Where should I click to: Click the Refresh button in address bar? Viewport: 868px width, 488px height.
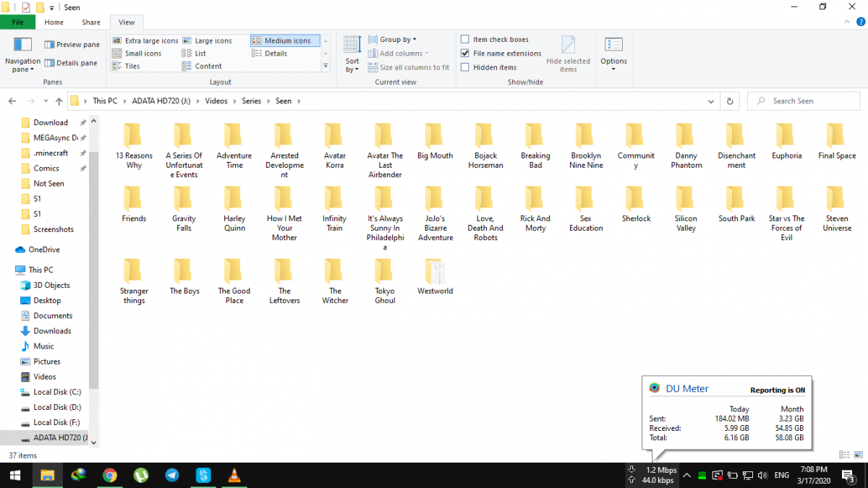click(730, 101)
